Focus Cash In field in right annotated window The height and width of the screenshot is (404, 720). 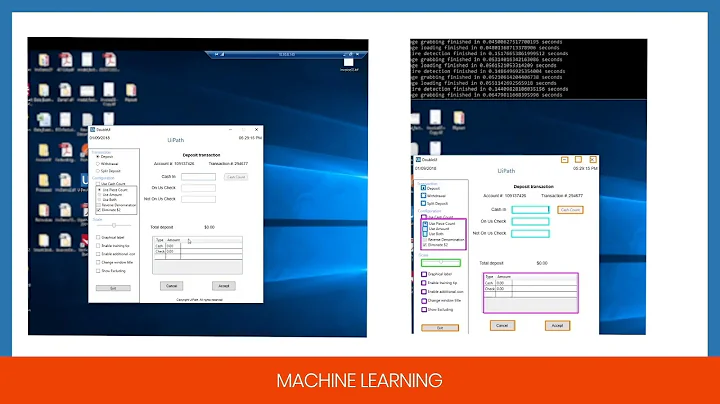point(530,209)
